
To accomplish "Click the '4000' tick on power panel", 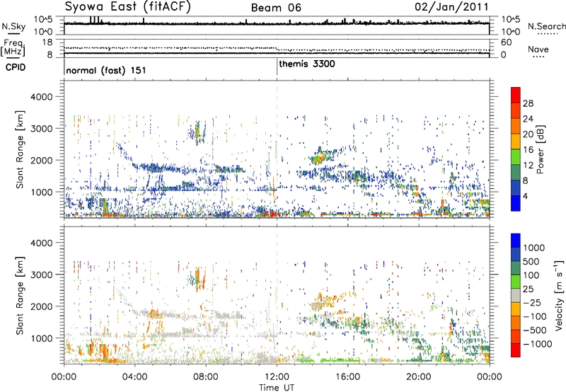I will (42, 97).
